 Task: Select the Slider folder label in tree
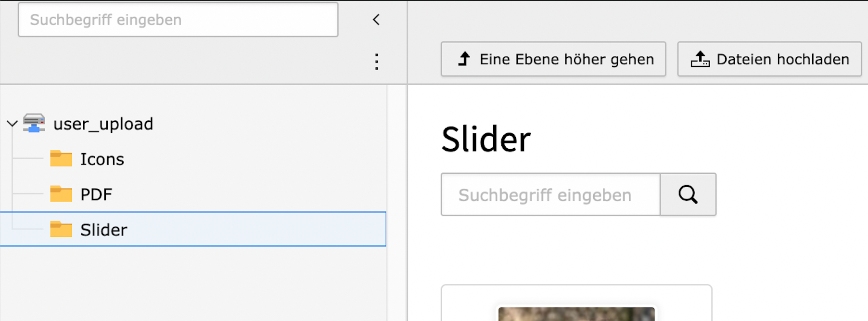click(x=103, y=230)
